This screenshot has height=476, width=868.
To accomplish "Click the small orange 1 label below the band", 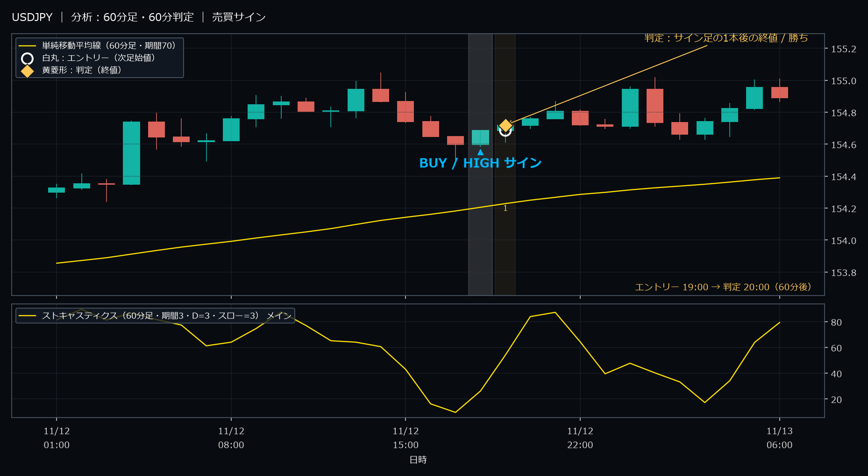I will (x=505, y=208).
